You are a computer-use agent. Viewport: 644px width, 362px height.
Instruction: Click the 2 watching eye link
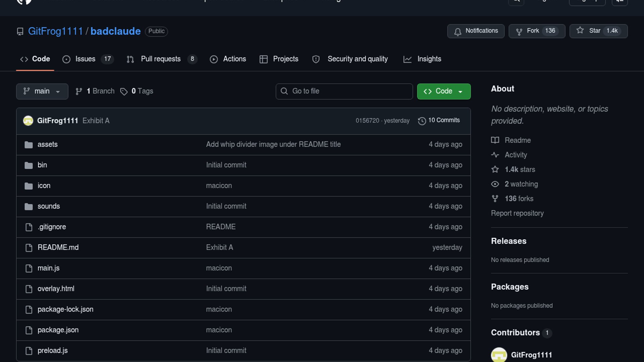coord(521,184)
